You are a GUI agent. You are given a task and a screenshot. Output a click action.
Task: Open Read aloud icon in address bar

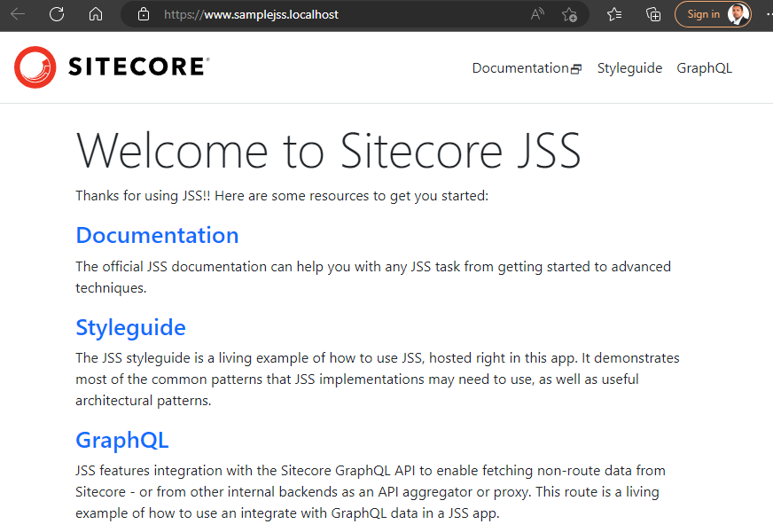[x=537, y=14]
